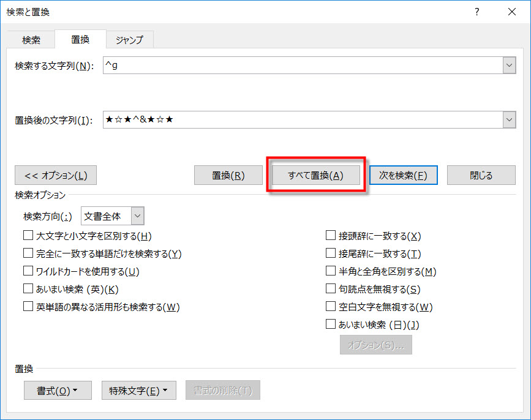Image resolution: width=531 pixels, height=420 pixels.
Task: Switch to the 検索 tab
Action: [x=31, y=40]
